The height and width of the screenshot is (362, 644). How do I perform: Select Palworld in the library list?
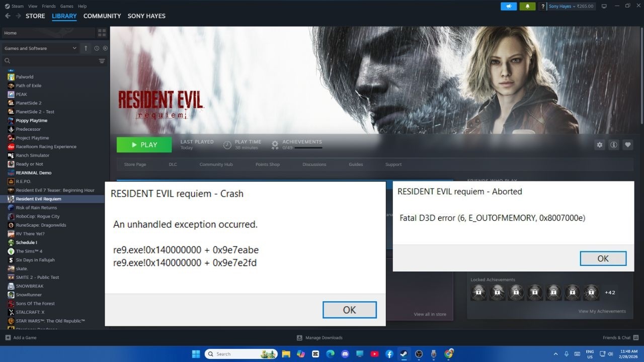pyautogui.click(x=24, y=77)
